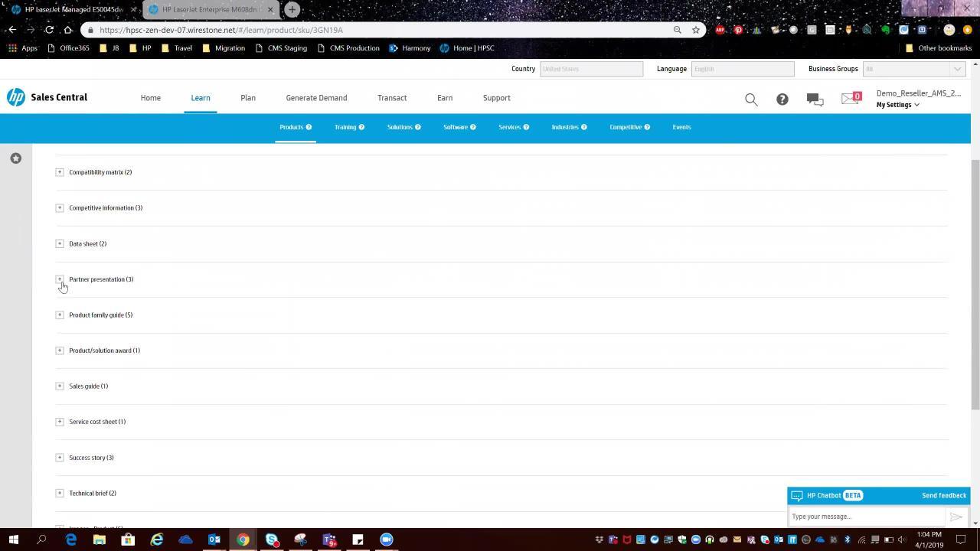The width and height of the screenshot is (980, 551).
Task: Open the site search magnifier icon
Action: [x=751, y=99]
